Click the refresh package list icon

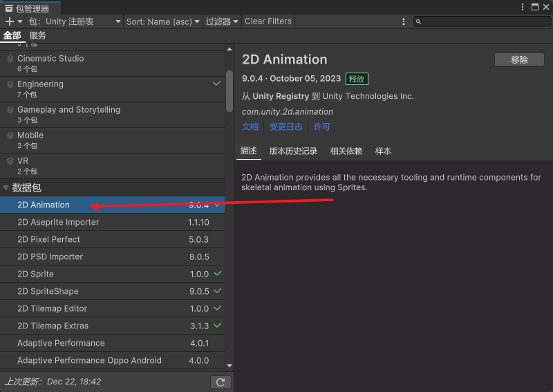(220, 382)
